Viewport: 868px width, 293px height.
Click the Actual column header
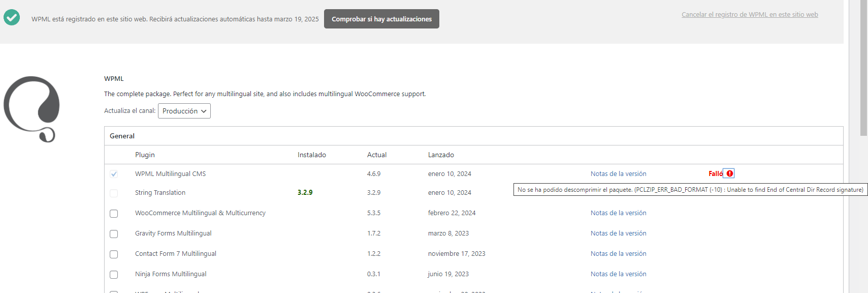pos(377,155)
